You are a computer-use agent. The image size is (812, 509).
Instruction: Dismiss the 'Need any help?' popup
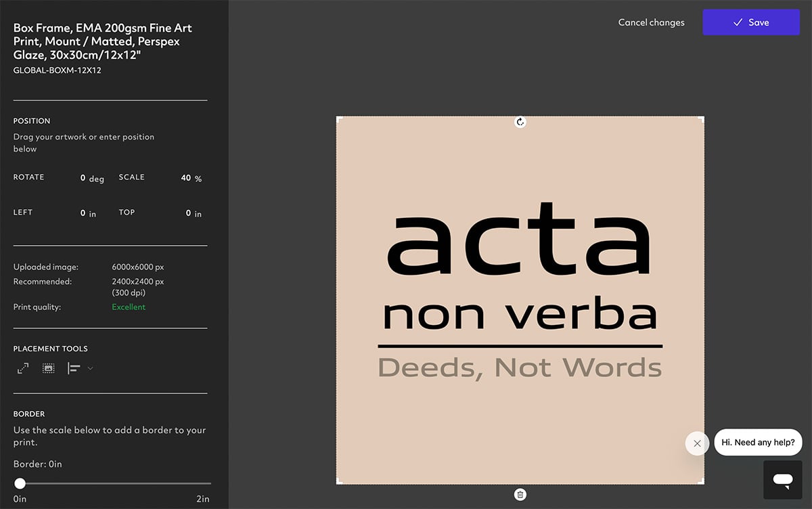[x=697, y=443]
